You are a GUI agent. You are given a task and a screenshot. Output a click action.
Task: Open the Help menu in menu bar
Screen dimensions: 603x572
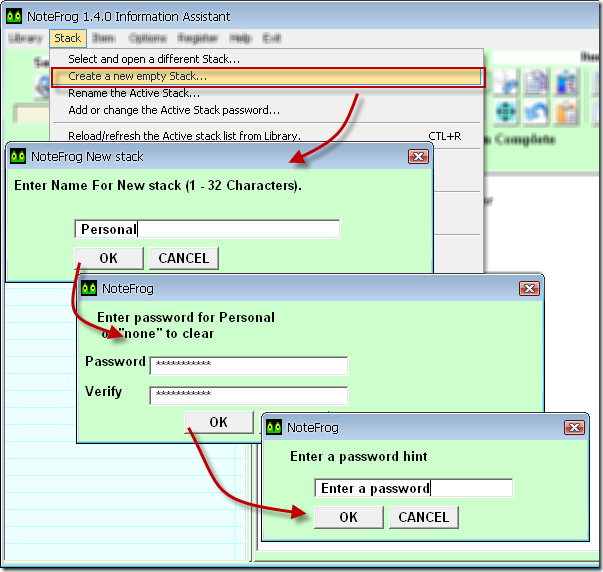click(240, 38)
